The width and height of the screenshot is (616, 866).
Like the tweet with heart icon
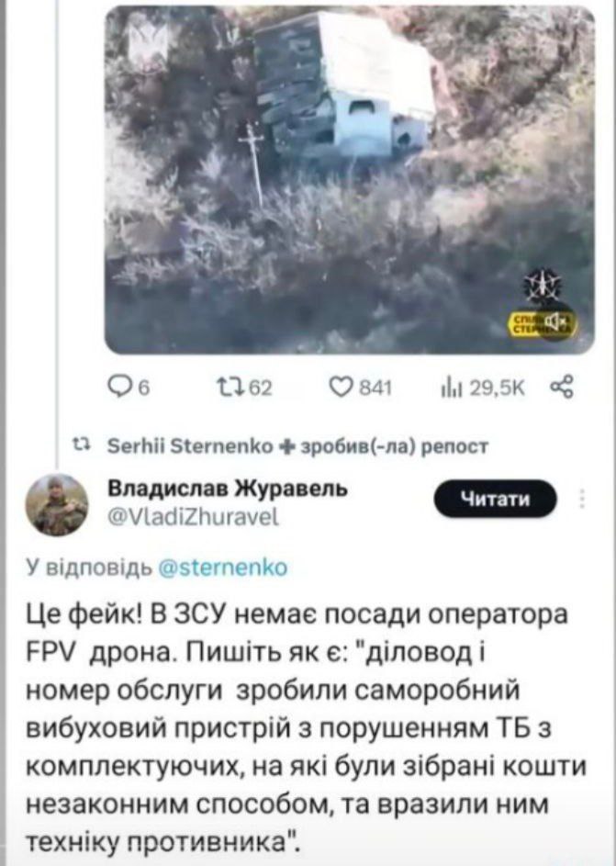pyautogui.click(x=342, y=388)
